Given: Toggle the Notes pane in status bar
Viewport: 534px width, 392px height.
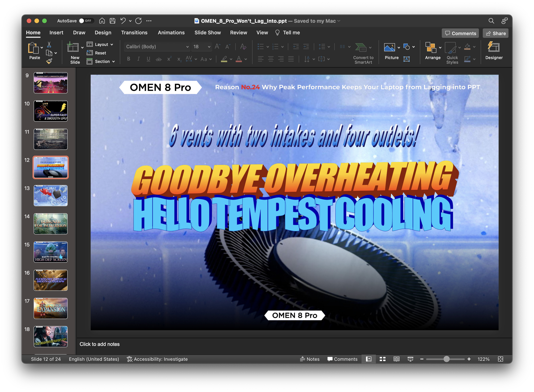Looking at the screenshot, I should [x=309, y=359].
